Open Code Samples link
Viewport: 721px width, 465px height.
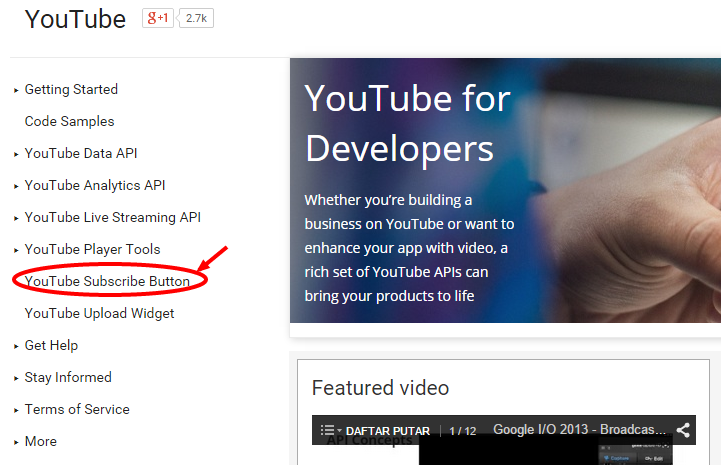(x=69, y=121)
